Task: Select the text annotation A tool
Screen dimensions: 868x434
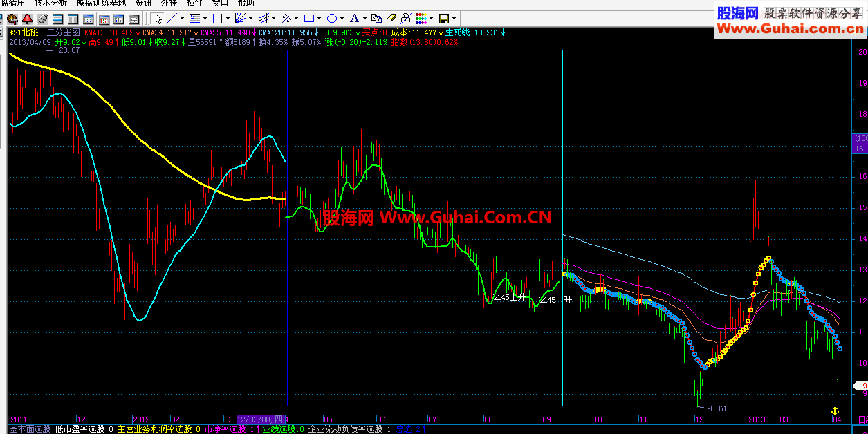Action: point(354,19)
